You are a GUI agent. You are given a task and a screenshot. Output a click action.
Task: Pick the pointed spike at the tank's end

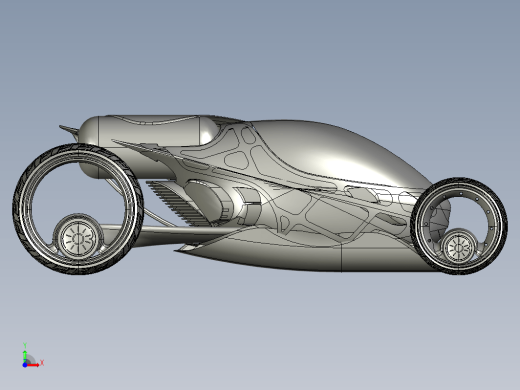coord(69,131)
